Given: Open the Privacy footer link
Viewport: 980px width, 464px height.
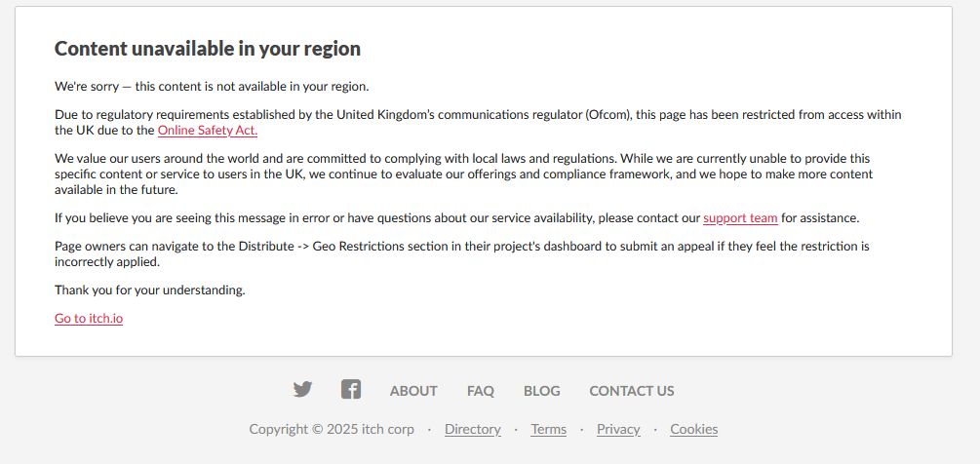Looking at the screenshot, I should 618,429.
